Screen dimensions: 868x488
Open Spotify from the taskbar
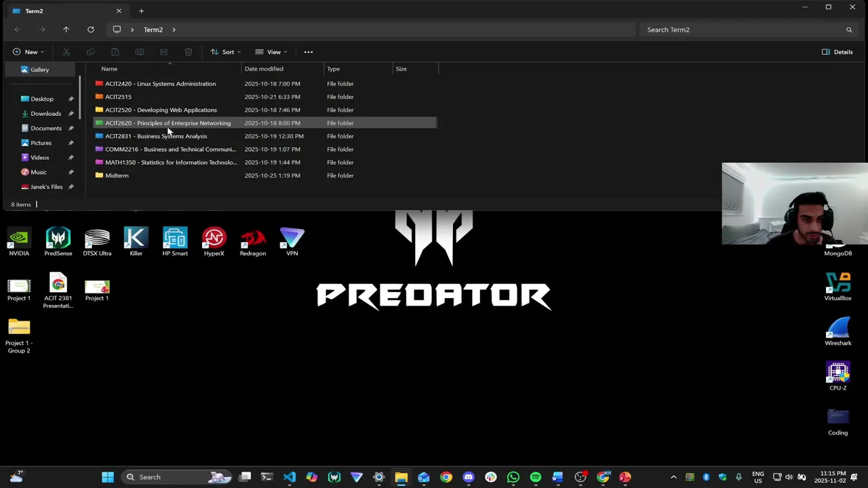point(536,477)
